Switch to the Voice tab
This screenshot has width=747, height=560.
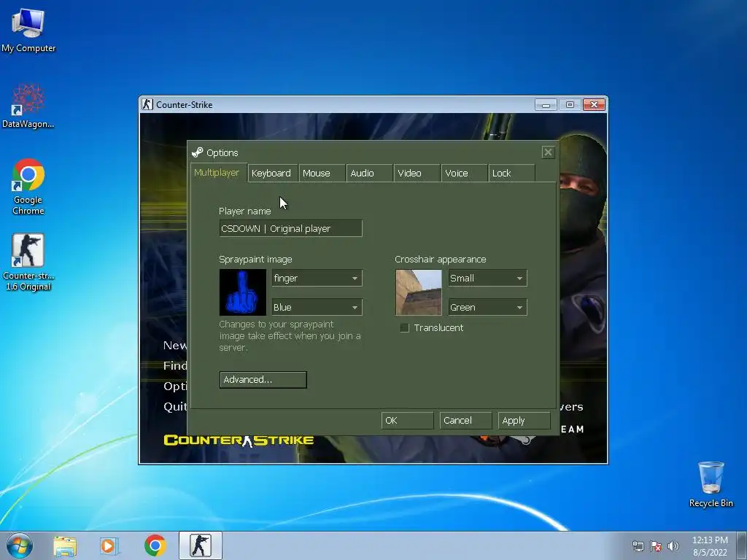pos(465,174)
